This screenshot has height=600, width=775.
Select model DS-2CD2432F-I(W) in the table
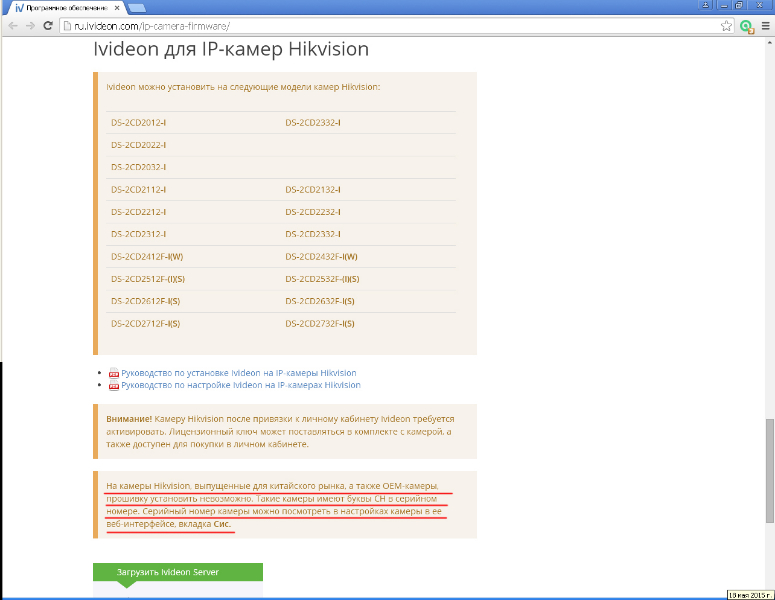coord(321,257)
